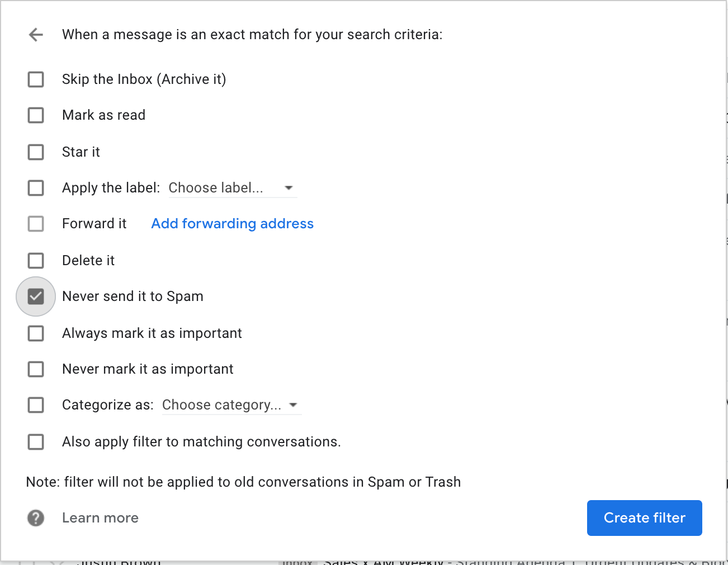Check Never mark it as important
This screenshot has height=565, width=728.
coord(36,369)
